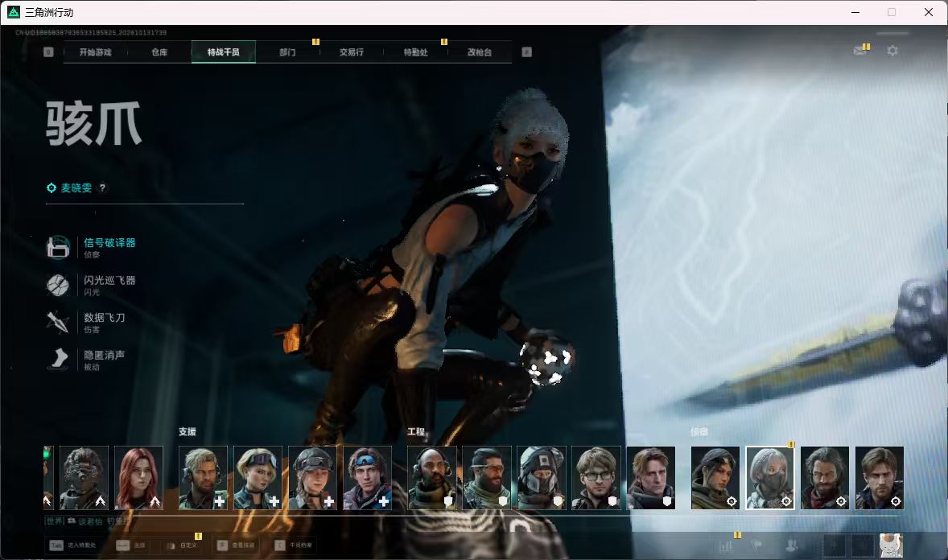Open the mail inbox icon
Image resolution: width=948 pixels, height=560 pixels.
859,51
